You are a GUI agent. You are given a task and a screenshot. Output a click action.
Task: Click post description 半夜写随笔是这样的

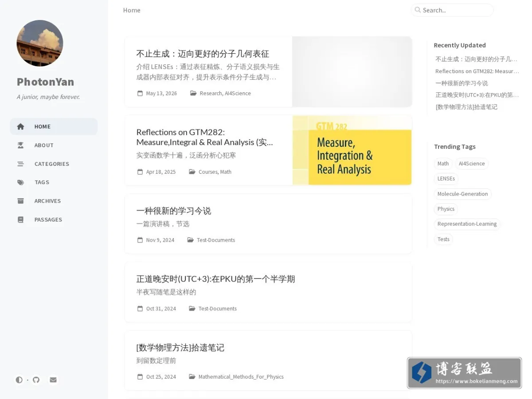[166, 292]
